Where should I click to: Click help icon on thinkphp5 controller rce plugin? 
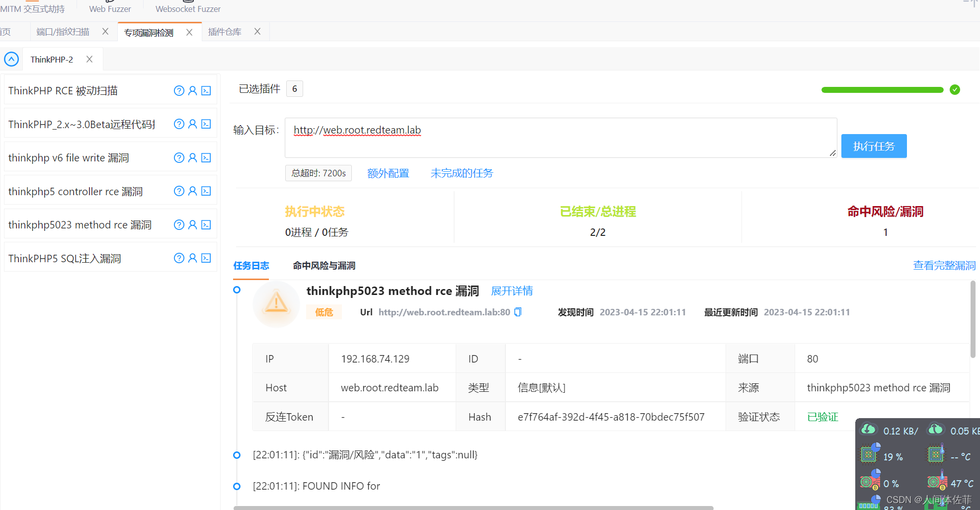pos(179,191)
